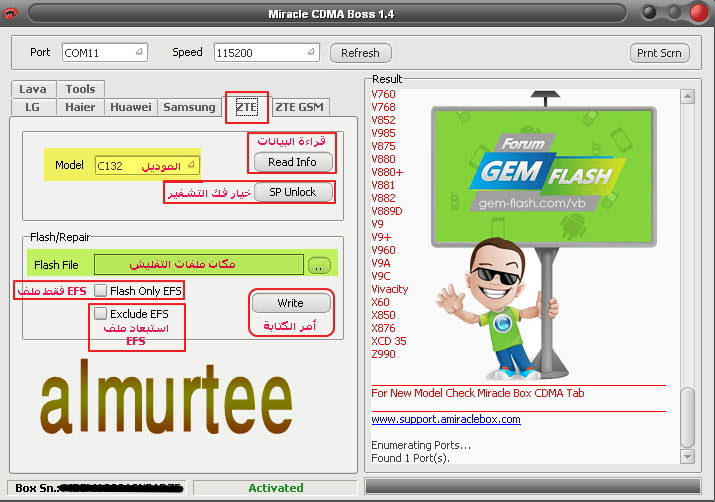This screenshot has width=715, height=502.
Task: Click the V881 entry in Result list
Action: (x=383, y=185)
